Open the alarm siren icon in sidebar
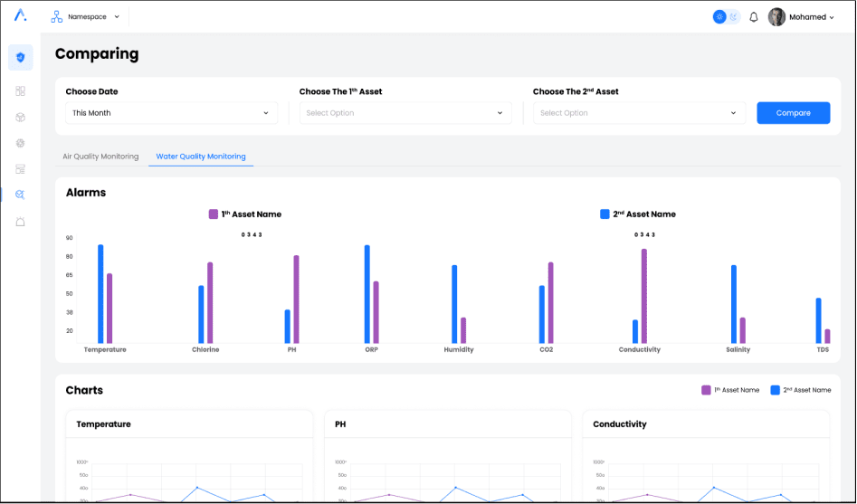 20,222
